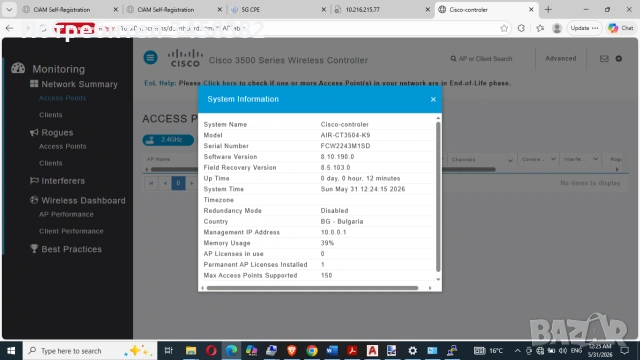Open Client Performance page
The image size is (640, 360).
tap(71, 231)
